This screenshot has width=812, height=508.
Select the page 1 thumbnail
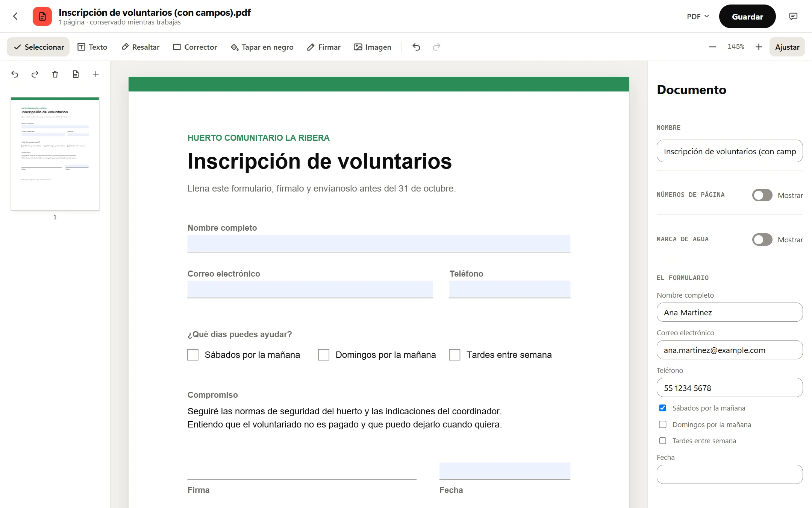[x=55, y=154]
